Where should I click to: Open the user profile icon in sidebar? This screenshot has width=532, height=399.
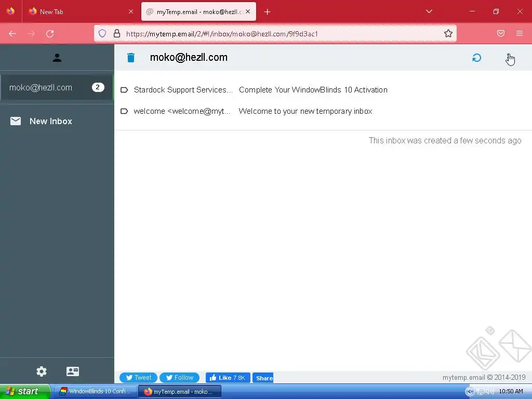coord(57,58)
